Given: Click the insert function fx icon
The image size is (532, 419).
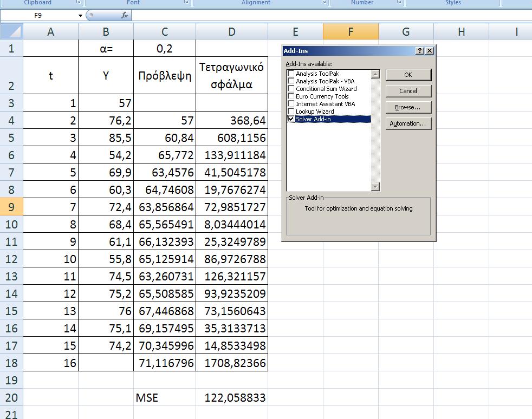Looking at the screenshot, I should click(125, 15).
